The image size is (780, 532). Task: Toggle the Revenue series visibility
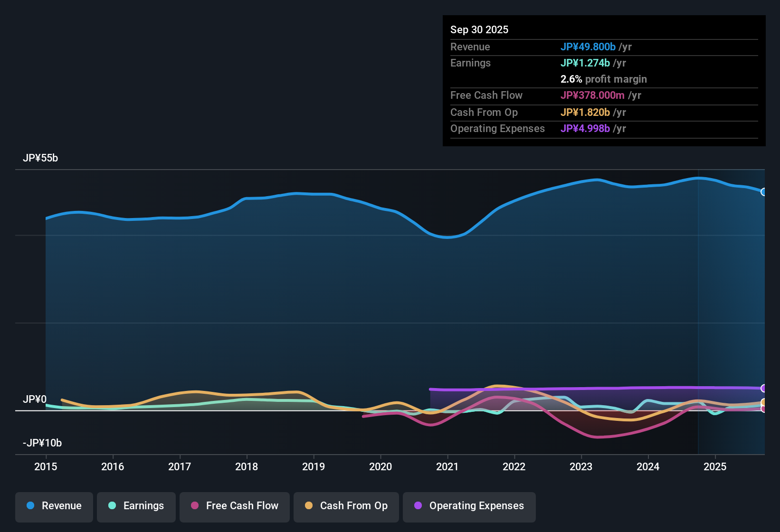(54, 506)
